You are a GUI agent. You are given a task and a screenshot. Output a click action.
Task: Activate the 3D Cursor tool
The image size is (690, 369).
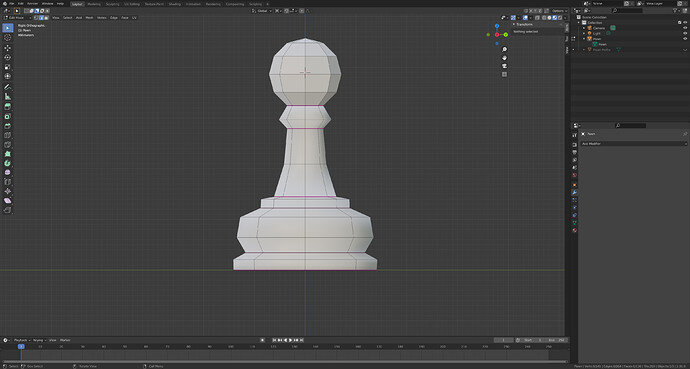tap(7, 38)
